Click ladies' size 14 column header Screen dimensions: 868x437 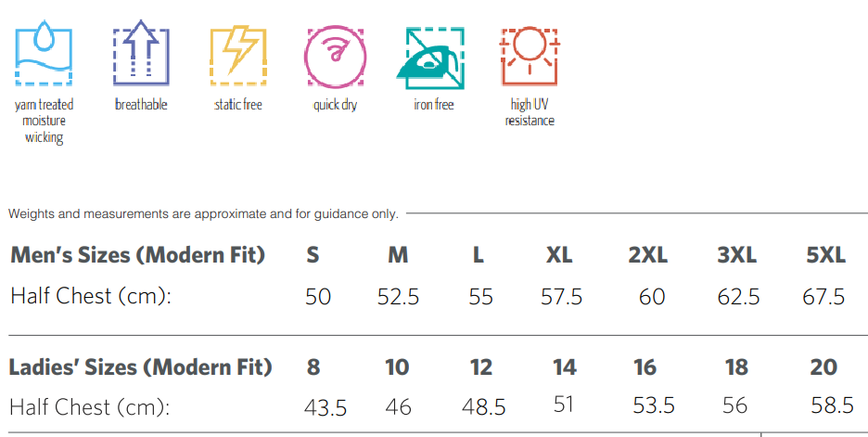(564, 367)
